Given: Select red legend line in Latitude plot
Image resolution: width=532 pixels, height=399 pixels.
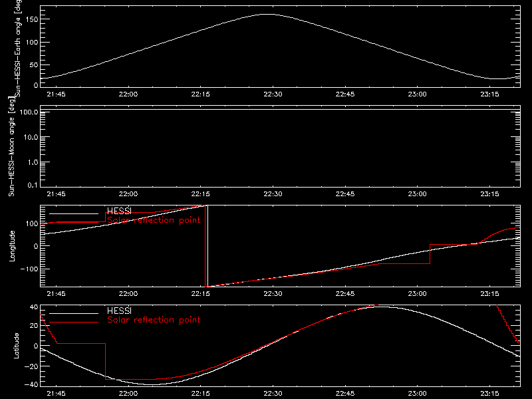Looking at the screenshot, I should [x=74, y=323].
